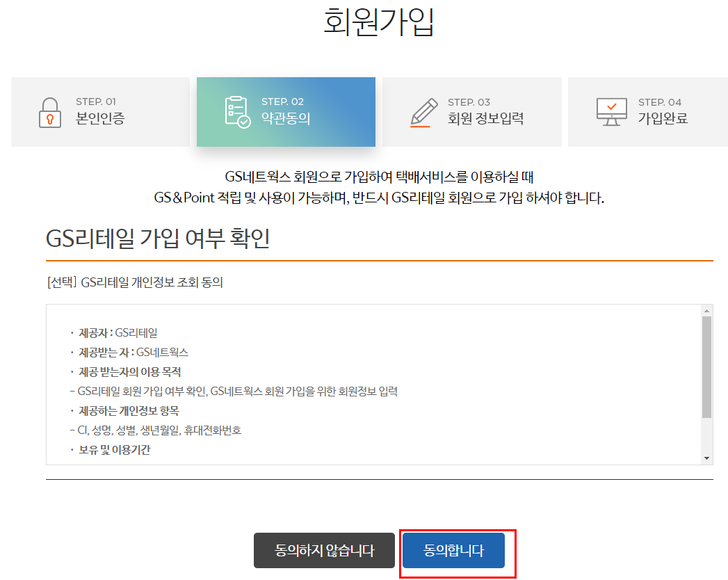728x580 pixels.
Task: Click the lock icon in STEP 01
Action: (49, 113)
